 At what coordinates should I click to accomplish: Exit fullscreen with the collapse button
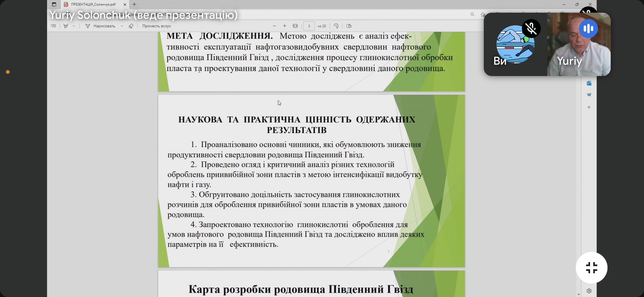coord(591,268)
